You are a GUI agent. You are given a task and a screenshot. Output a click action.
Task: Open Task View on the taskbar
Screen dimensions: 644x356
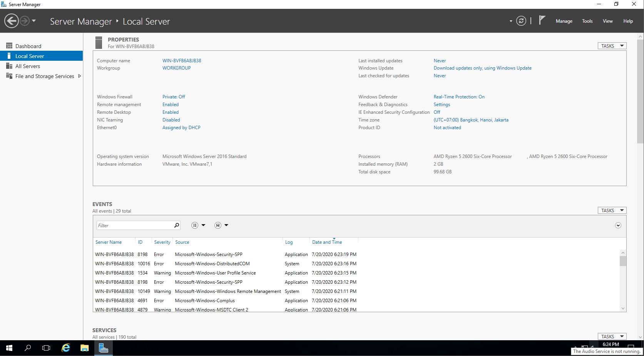[x=46, y=348]
